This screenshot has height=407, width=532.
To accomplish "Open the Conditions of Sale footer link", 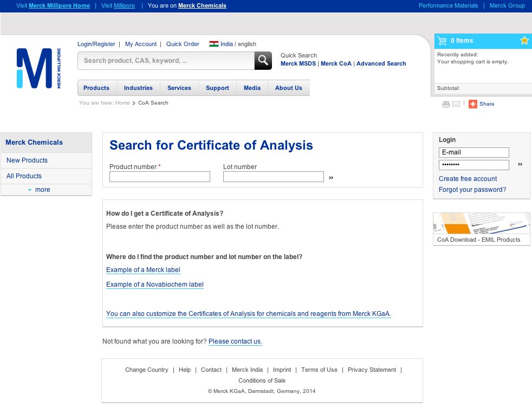I will (x=262, y=380).
